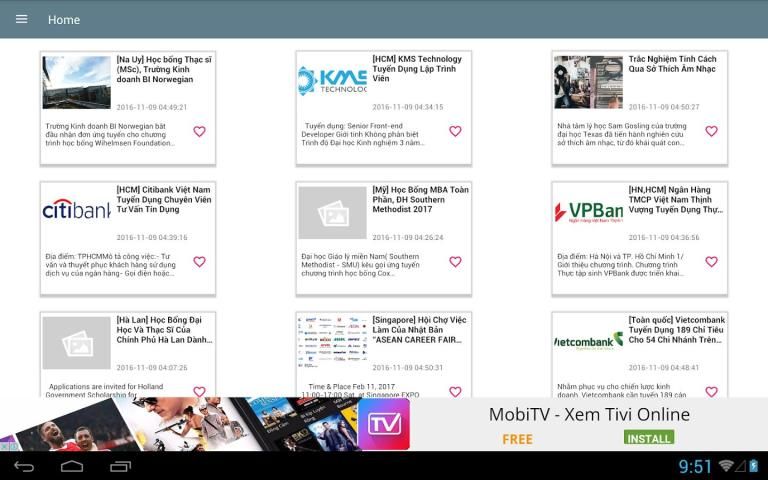Tap heart on VPBank recruitment card

(x=711, y=262)
